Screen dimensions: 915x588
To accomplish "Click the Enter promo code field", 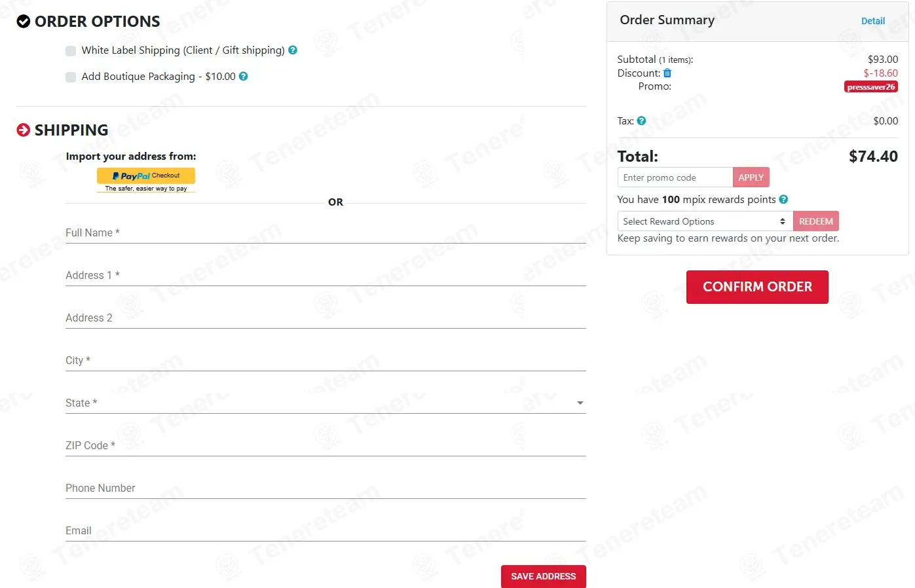I will (675, 177).
